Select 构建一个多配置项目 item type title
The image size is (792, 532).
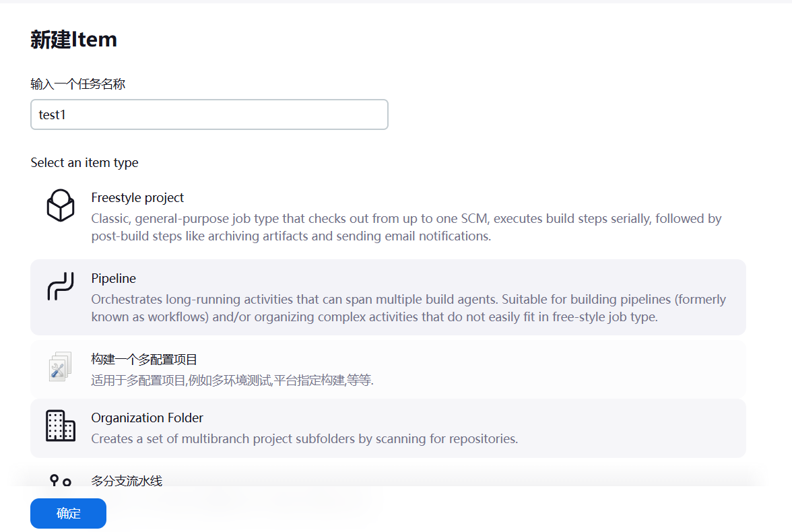(144, 359)
